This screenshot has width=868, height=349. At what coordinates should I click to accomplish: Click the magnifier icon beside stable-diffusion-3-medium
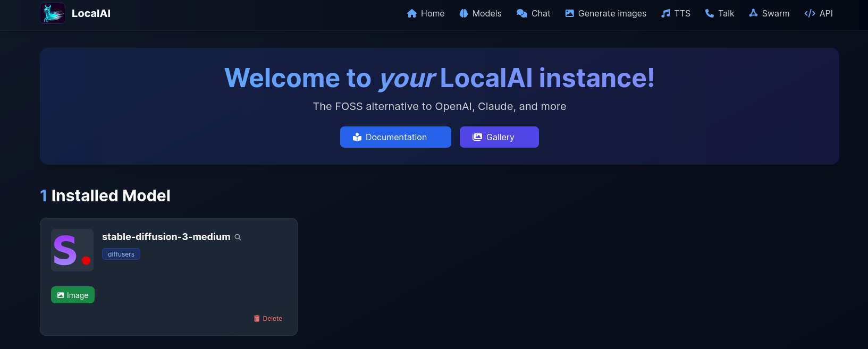coord(238,237)
